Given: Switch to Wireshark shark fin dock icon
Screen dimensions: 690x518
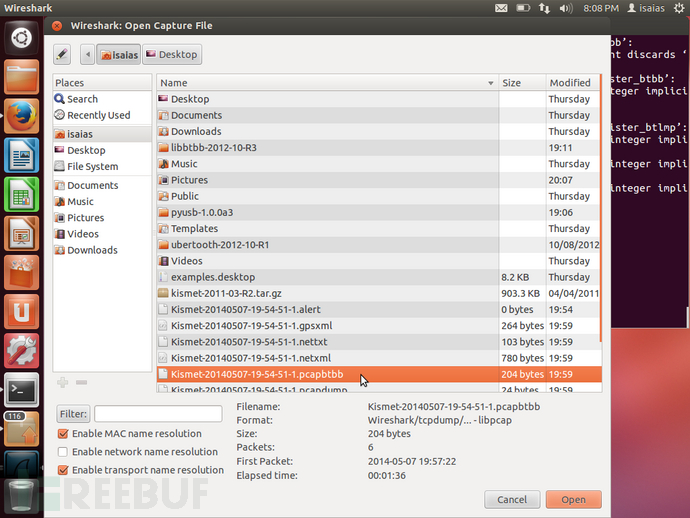Looking at the screenshot, I should pyautogui.click(x=21, y=465).
